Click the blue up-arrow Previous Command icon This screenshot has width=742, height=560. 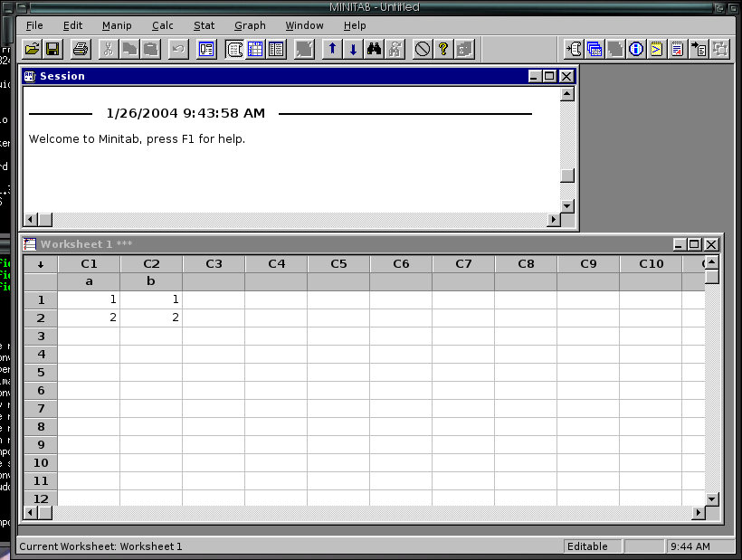[332, 49]
